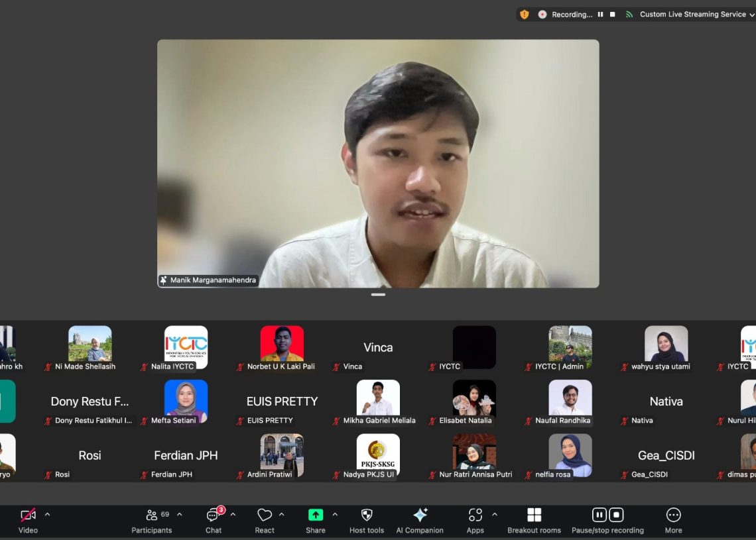Screen dimensions: 756x540
Task: Pause recording in bottom toolbar
Action: (x=599, y=515)
